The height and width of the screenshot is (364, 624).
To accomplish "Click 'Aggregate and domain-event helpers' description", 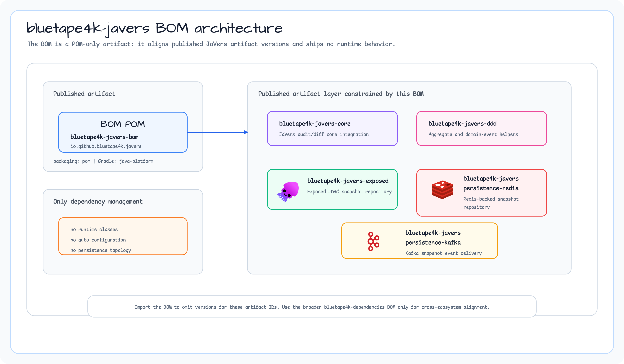I will (x=473, y=134).
